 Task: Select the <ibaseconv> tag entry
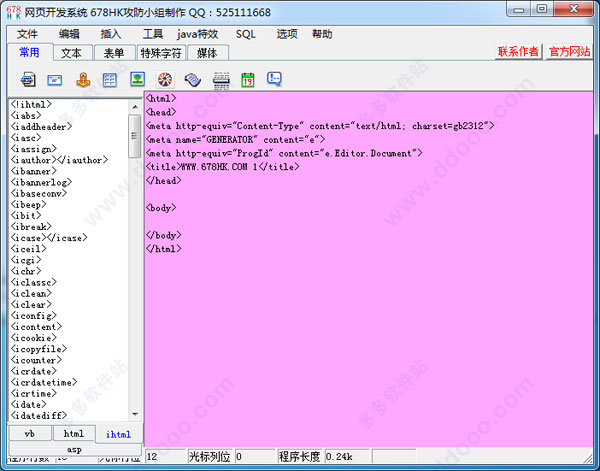pyautogui.click(x=39, y=193)
